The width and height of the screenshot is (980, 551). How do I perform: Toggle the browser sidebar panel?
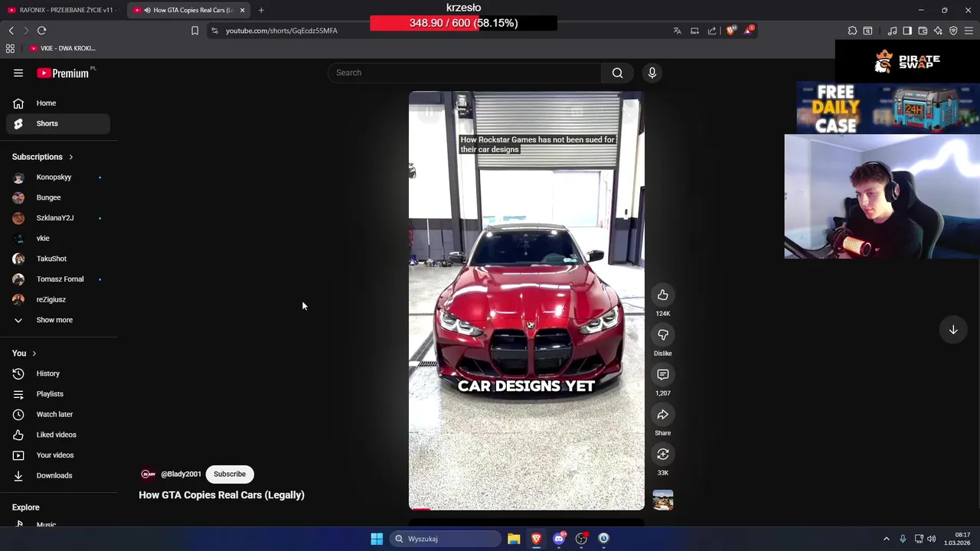click(x=907, y=31)
